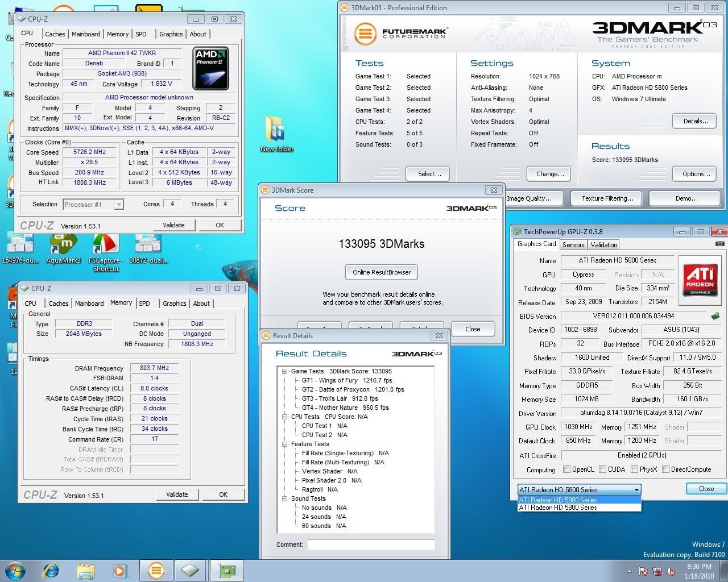Open Windows Media Player taskbar icon
728x582 pixels.
point(119,571)
